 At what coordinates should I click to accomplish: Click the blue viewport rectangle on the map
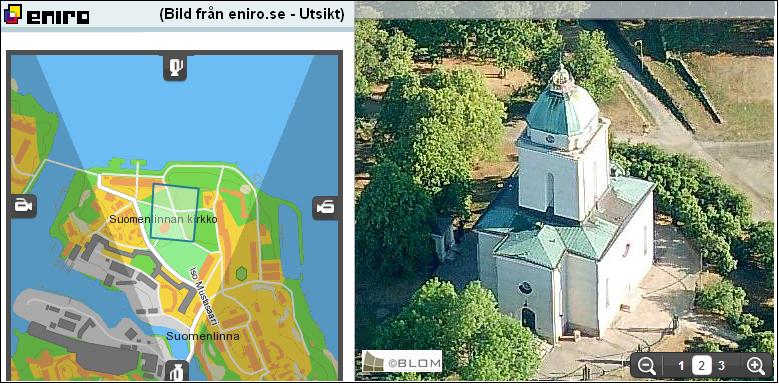(175, 213)
